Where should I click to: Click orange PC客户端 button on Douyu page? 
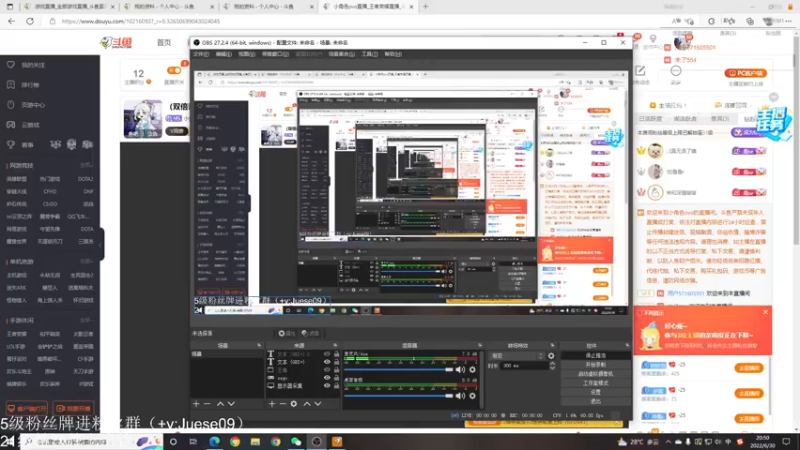(x=745, y=73)
